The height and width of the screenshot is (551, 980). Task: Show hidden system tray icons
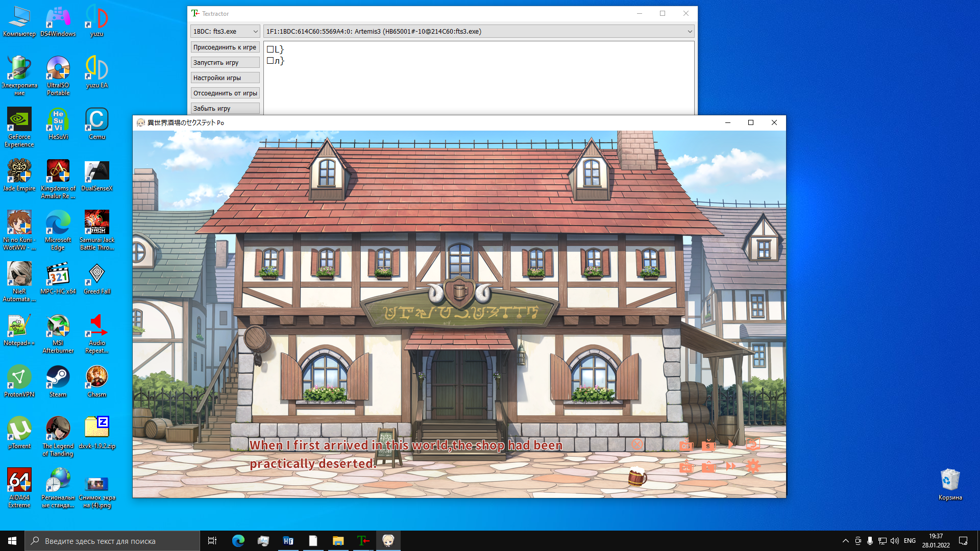(845, 541)
